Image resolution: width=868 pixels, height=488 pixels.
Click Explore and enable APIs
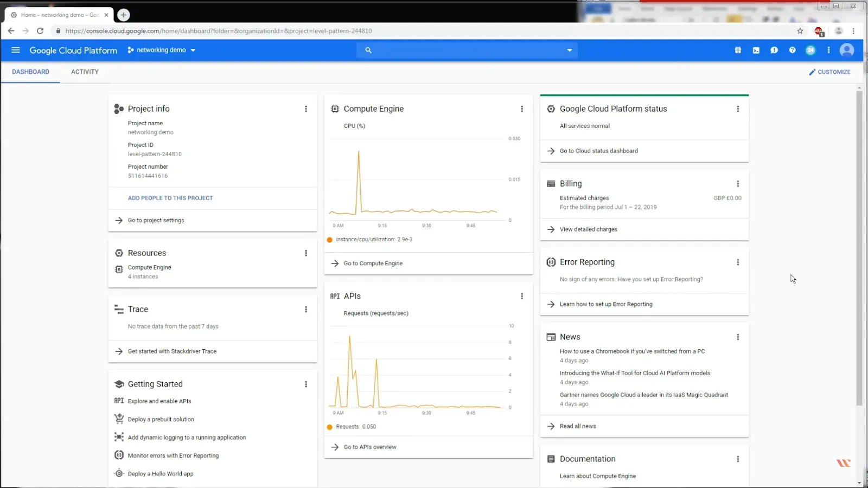point(159,401)
